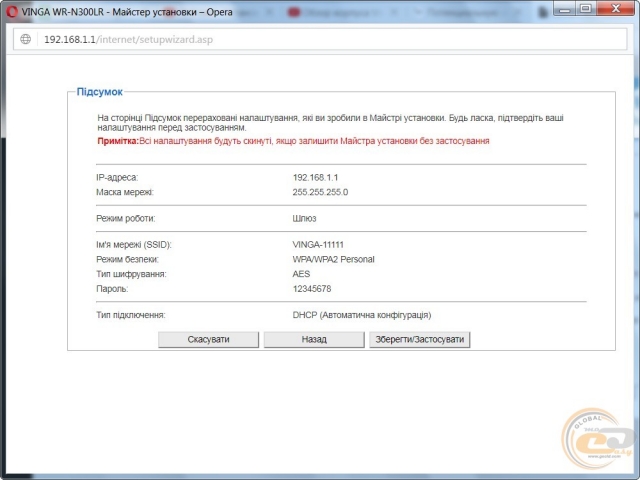
Task: Select the IP value 192.168.1.1 in the summary
Action: (315, 178)
